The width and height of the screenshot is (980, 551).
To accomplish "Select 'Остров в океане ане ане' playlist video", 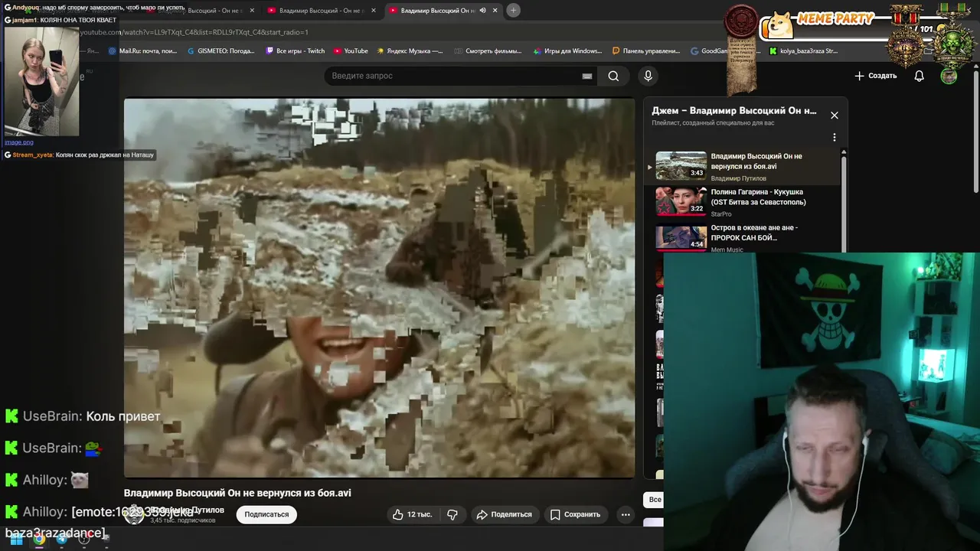I will 746,237.
